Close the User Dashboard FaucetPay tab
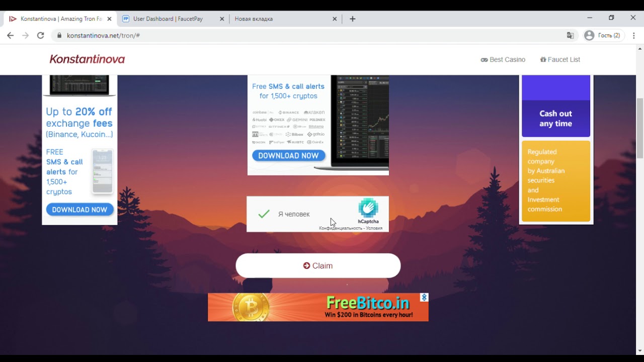Screen dimensions: 644x362 [x=222, y=19]
